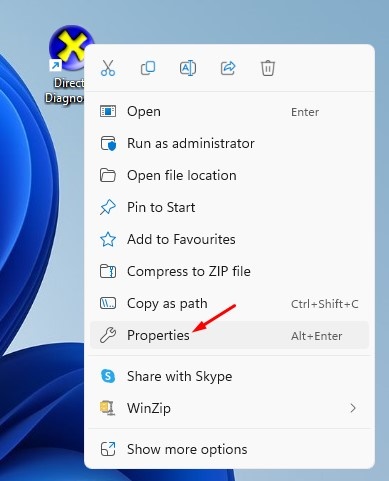Screen dimensions: 389x481
Task: Click the window icon beside Open
Action: tap(108, 111)
